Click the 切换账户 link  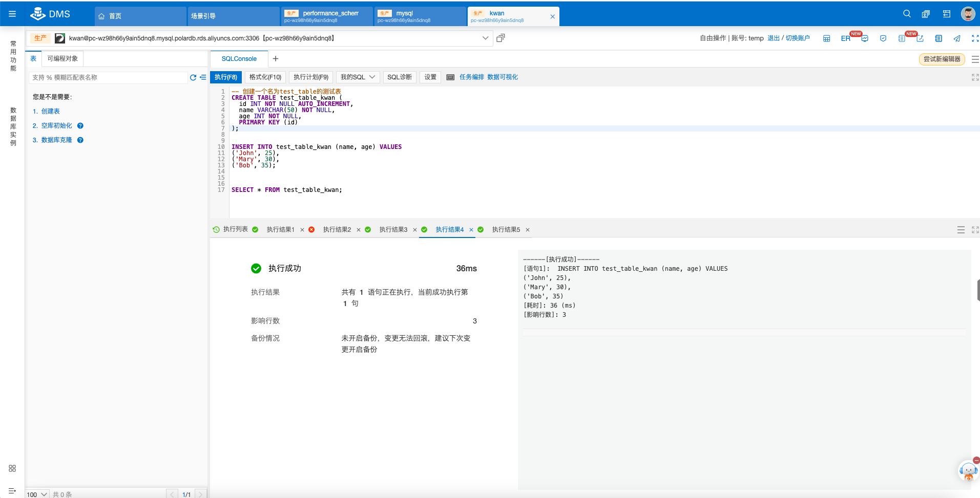tap(798, 38)
